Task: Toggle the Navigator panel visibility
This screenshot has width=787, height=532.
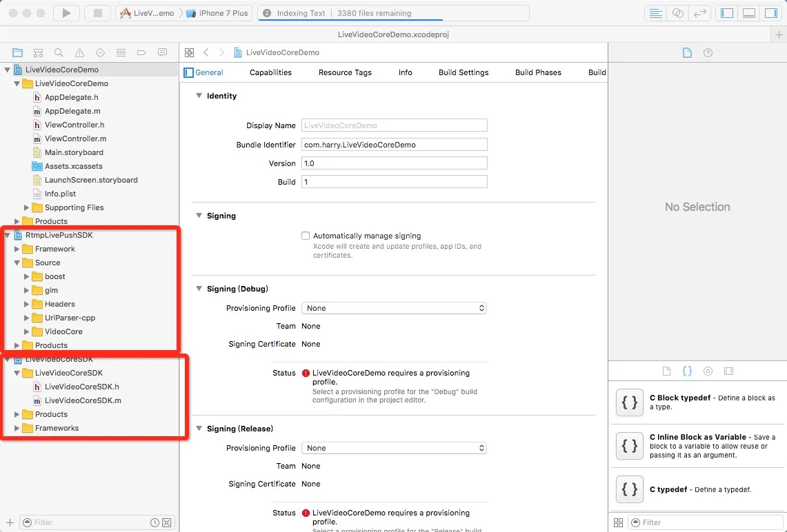Action: tap(727, 13)
